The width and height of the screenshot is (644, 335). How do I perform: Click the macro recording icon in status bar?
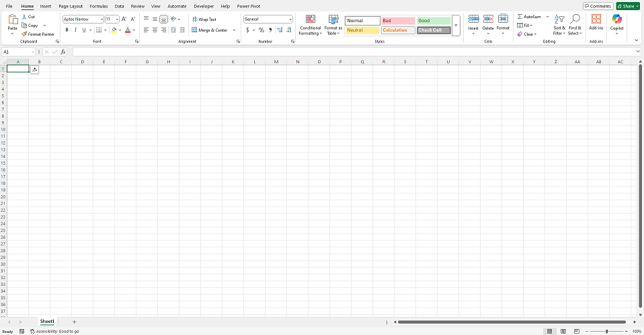(x=22, y=332)
